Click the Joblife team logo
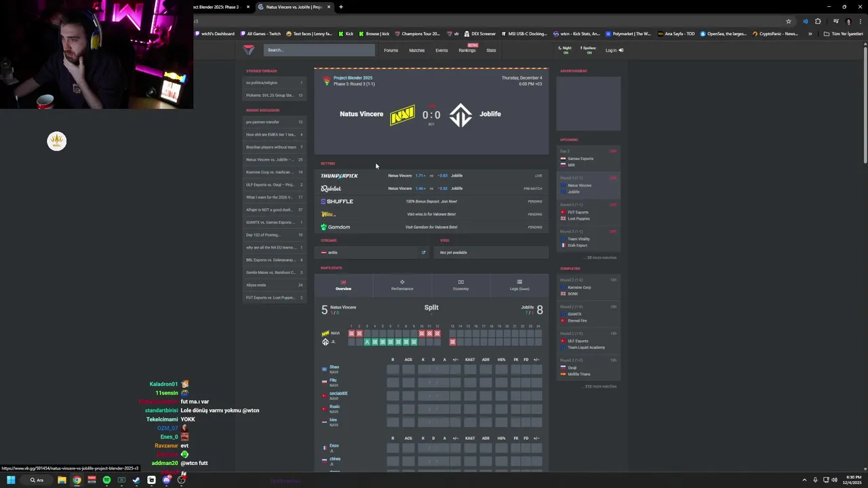This screenshot has height=488, width=868. 460,115
